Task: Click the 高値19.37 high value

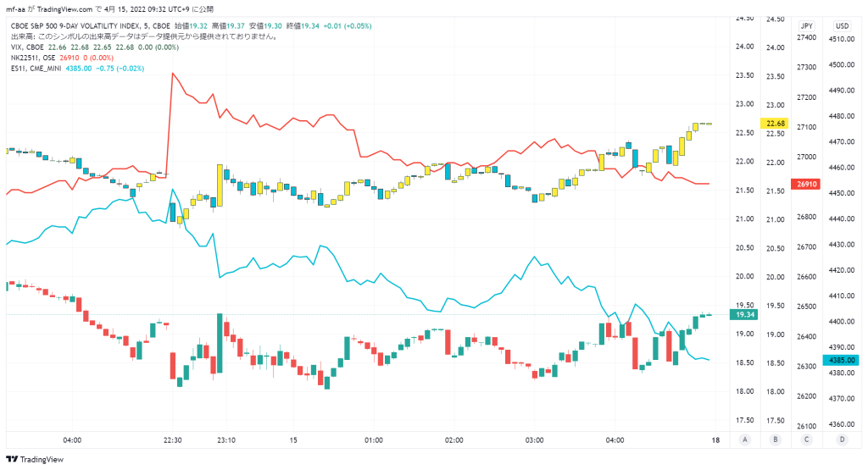Action: point(228,26)
